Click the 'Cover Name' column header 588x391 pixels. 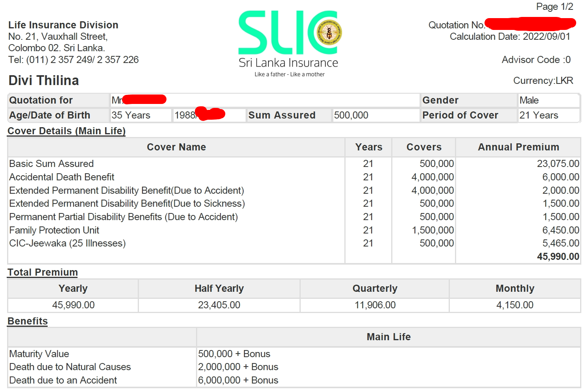click(176, 147)
